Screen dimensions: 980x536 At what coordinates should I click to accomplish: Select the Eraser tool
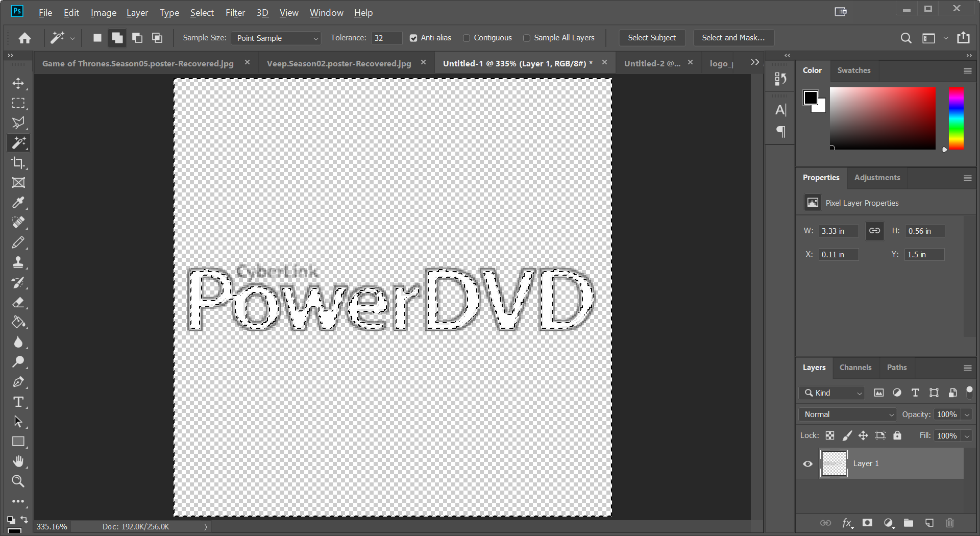pyautogui.click(x=18, y=302)
